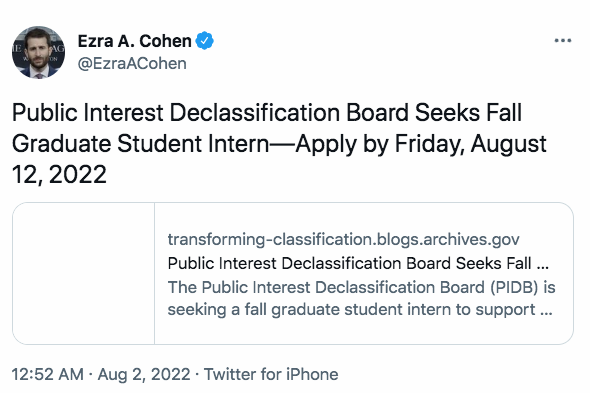Image resolution: width=590 pixels, height=393 pixels.
Task: Click the blue verified checkmark badge
Action: tap(204, 41)
